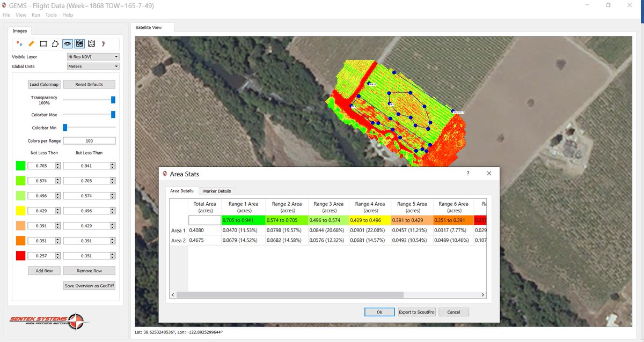Screen dimensions: 644x342
Task: Select the rectangle area tool
Action: point(43,44)
